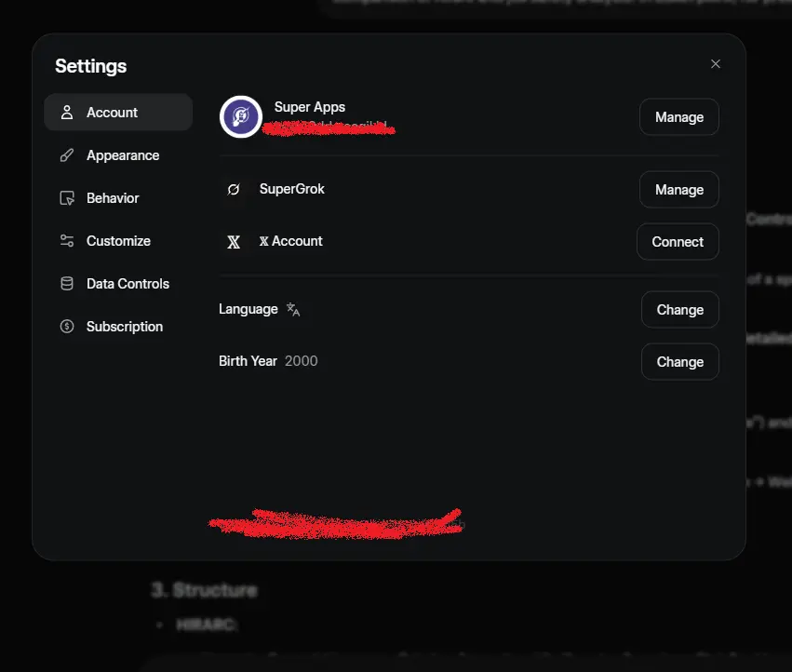Viewport: 792px width, 672px height.
Task: Click the Language label text
Action: [x=248, y=309]
